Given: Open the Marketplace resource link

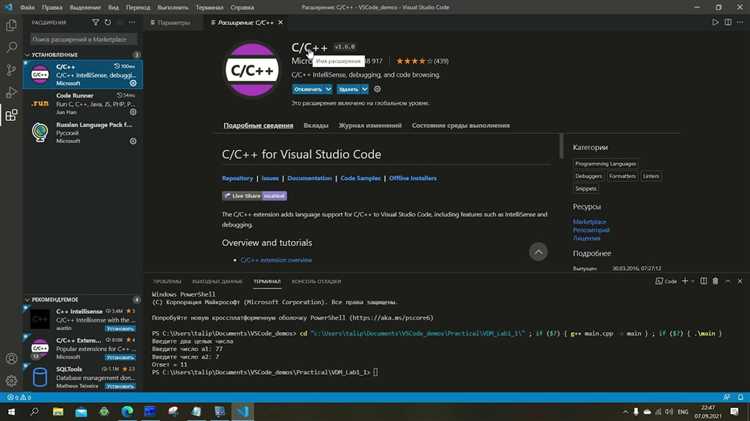Looking at the screenshot, I should pos(589,222).
